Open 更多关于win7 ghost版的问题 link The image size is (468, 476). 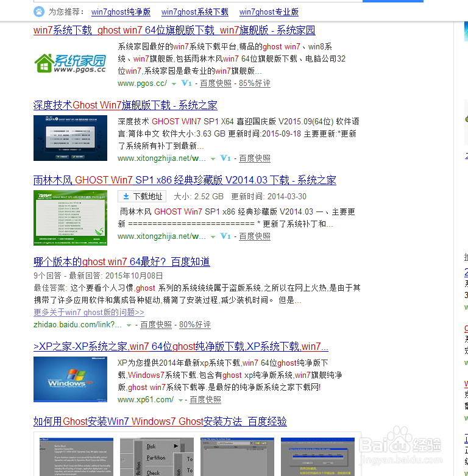[89, 312]
